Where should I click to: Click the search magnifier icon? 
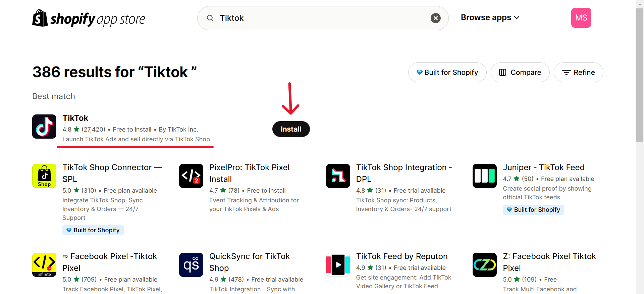[x=210, y=18]
